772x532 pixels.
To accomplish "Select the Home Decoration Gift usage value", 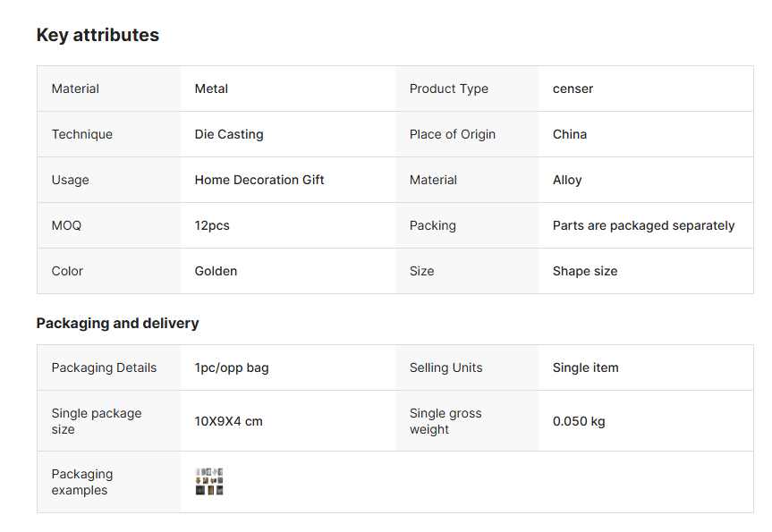I will tap(259, 180).
